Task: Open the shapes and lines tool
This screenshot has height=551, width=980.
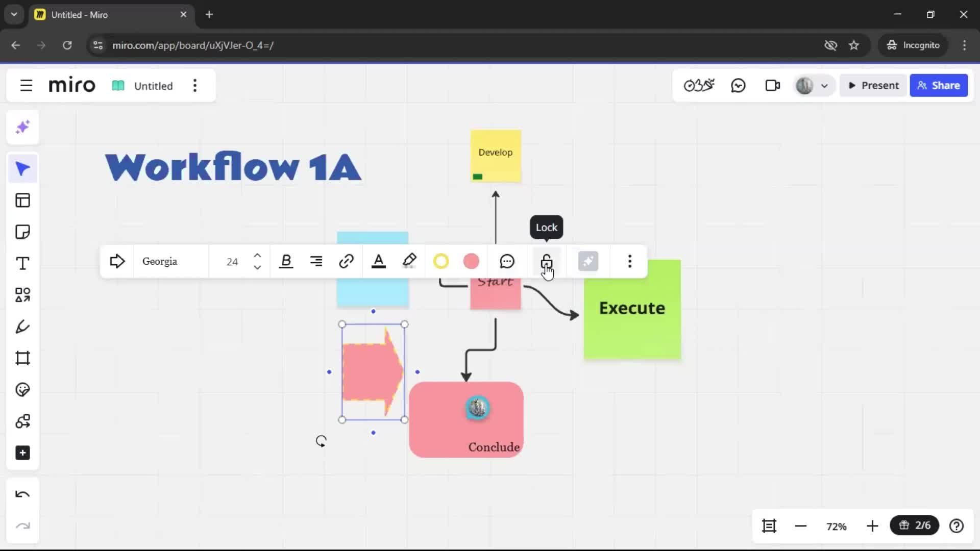Action: [x=22, y=295]
